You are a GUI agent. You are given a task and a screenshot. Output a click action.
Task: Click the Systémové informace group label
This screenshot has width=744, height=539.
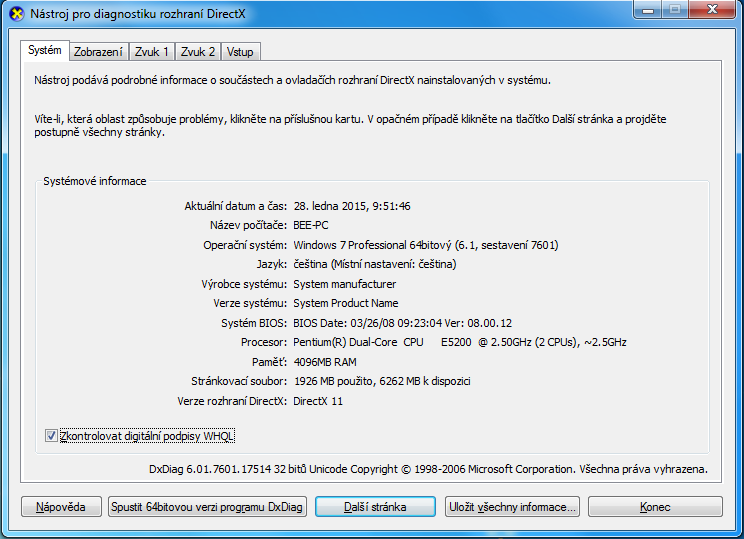point(95,181)
